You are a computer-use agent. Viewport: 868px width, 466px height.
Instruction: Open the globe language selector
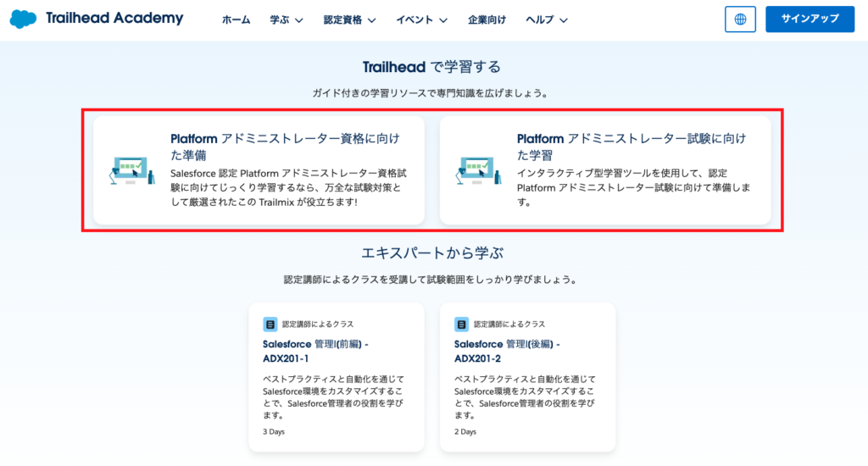click(740, 19)
